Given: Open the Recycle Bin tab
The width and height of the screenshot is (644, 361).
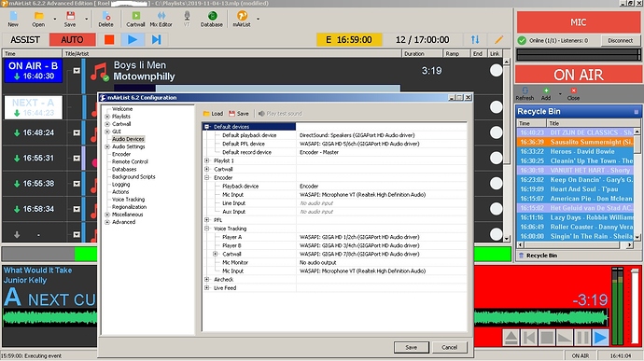Looking at the screenshot, I should (x=539, y=256).
